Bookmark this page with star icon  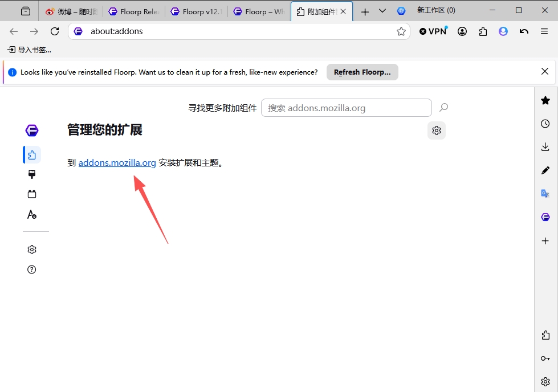(x=401, y=31)
